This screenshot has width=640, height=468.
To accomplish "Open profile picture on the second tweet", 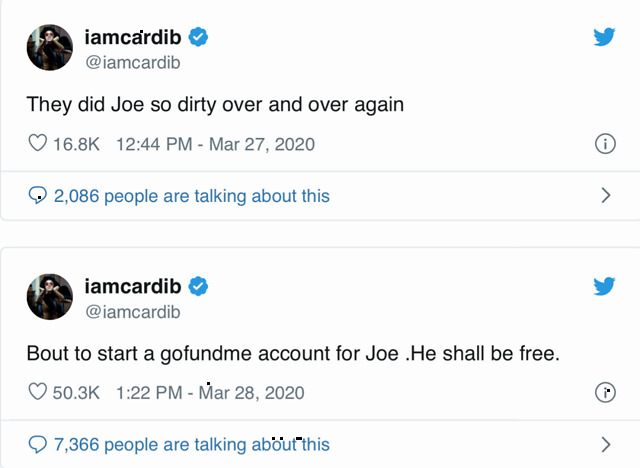I will coord(49,297).
